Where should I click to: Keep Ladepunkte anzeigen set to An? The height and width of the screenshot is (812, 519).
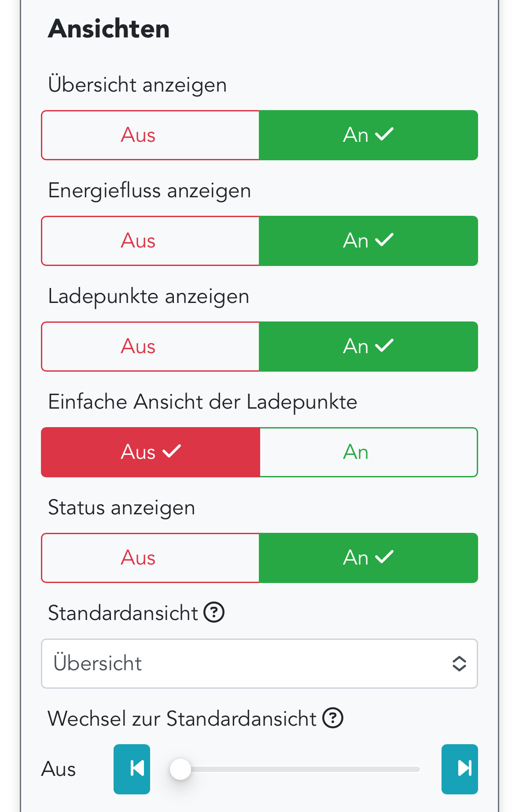tap(368, 347)
